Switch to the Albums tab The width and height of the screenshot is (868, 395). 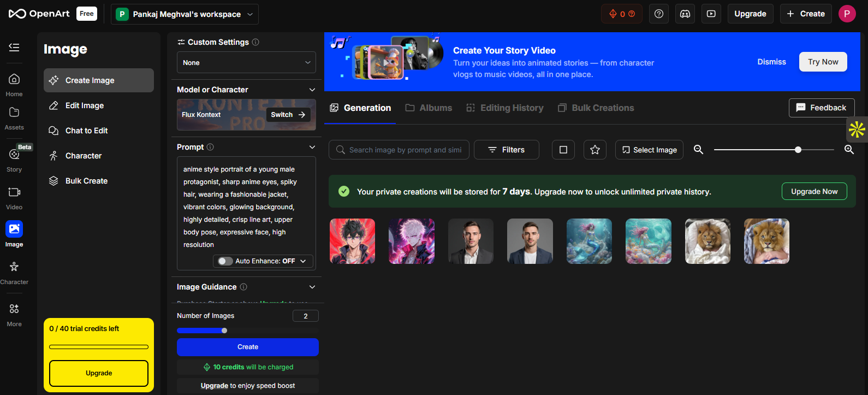[x=429, y=108]
